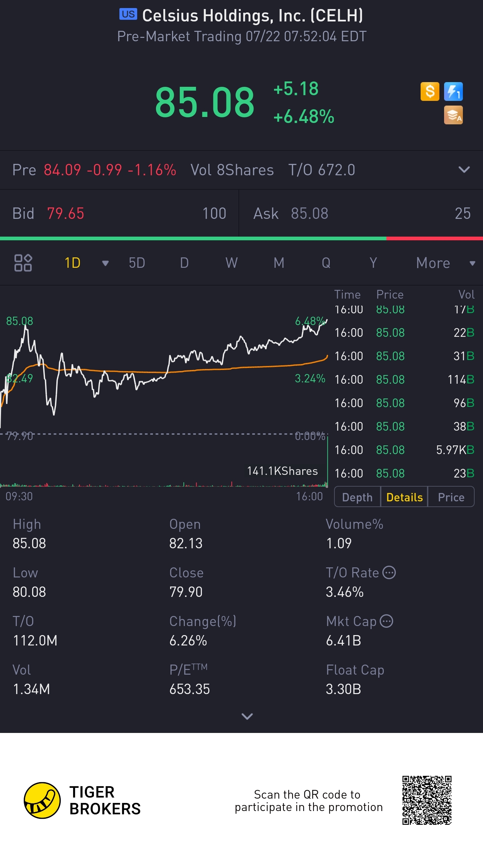
Task: Switch to the M monthly chart tab
Action: click(x=279, y=263)
